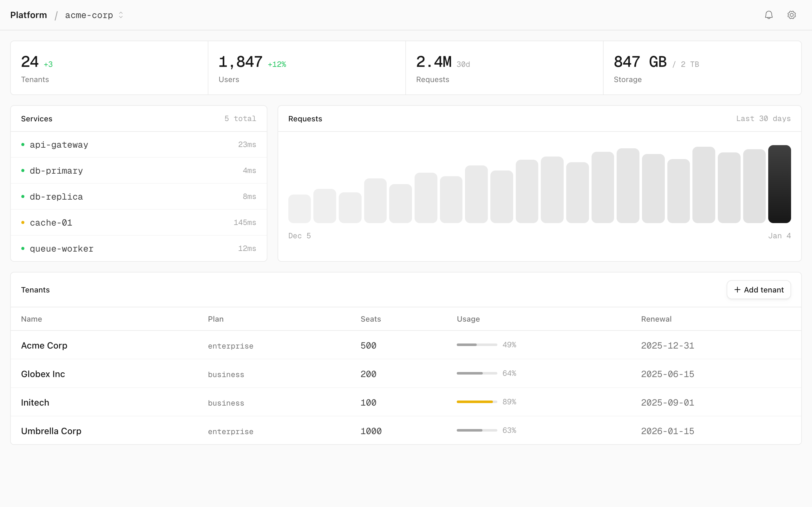This screenshot has width=812, height=507.
Task: Open the settings gear
Action: 792,15
